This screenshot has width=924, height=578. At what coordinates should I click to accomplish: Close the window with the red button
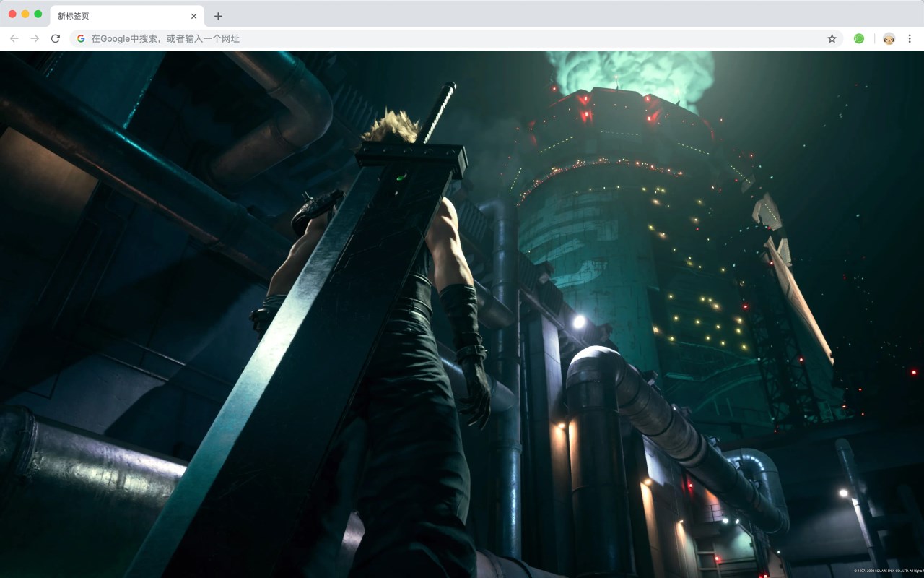(x=12, y=14)
